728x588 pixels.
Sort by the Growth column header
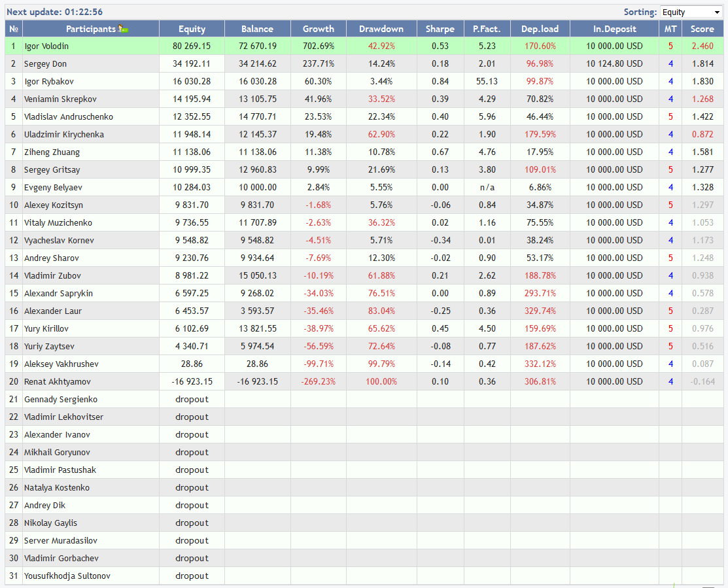319,29
